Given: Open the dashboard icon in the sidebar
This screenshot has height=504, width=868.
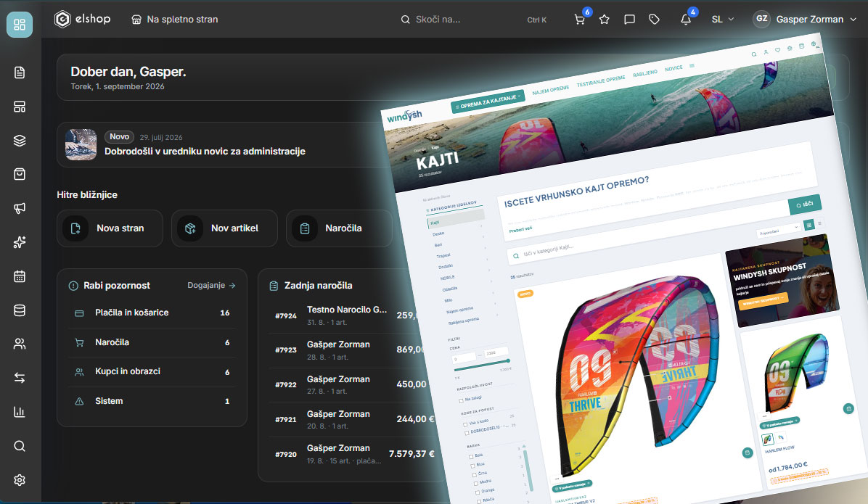Looking at the screenshot, I should tap(20, 25).
